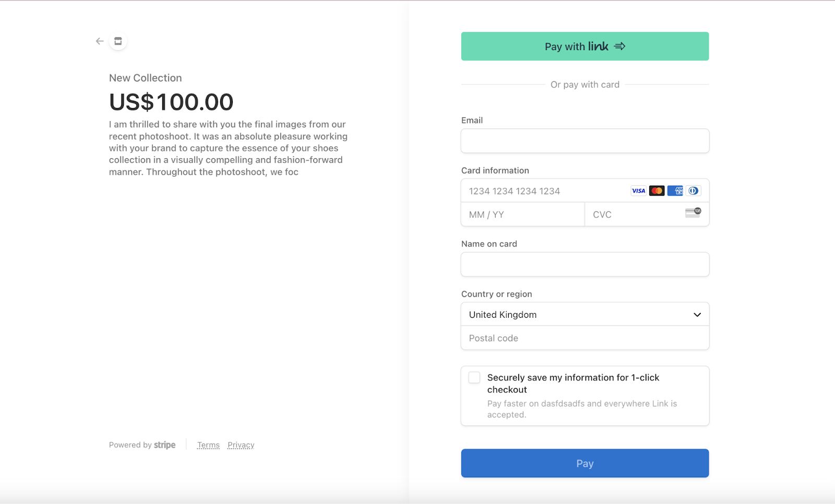
Task: Click the CVC card hint icon
Action: [693, 213]
